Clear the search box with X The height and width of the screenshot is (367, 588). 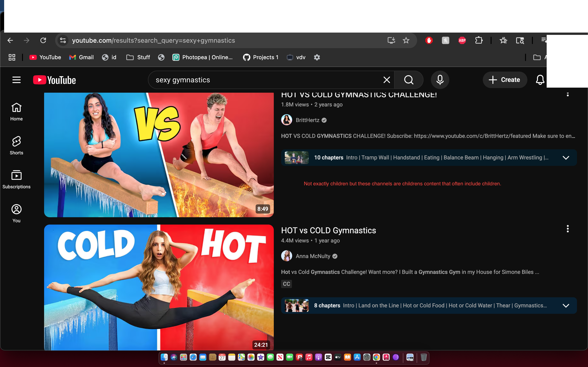point(387,80)
